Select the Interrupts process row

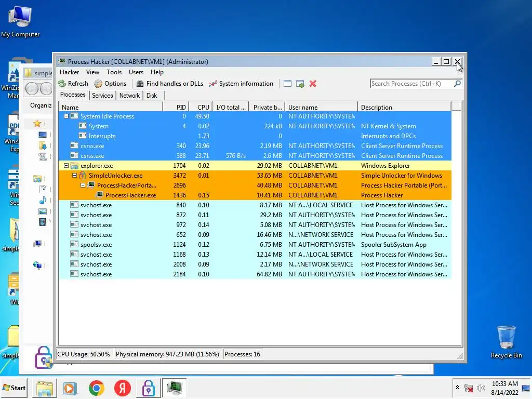pos(255,136)
